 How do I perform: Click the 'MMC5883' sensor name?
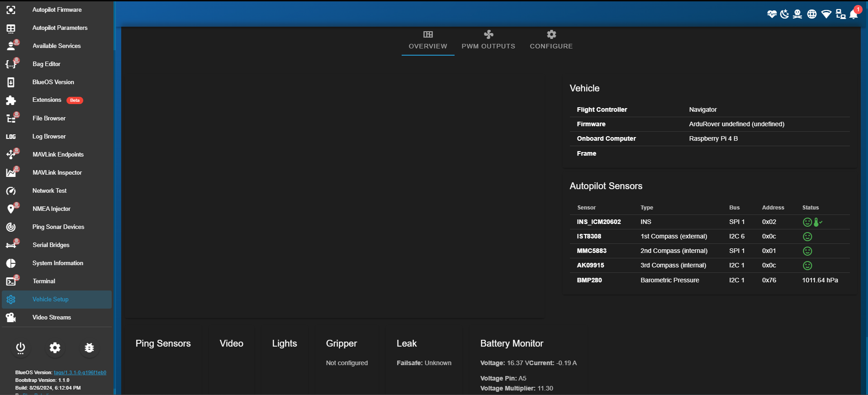(x=592, y=251)
